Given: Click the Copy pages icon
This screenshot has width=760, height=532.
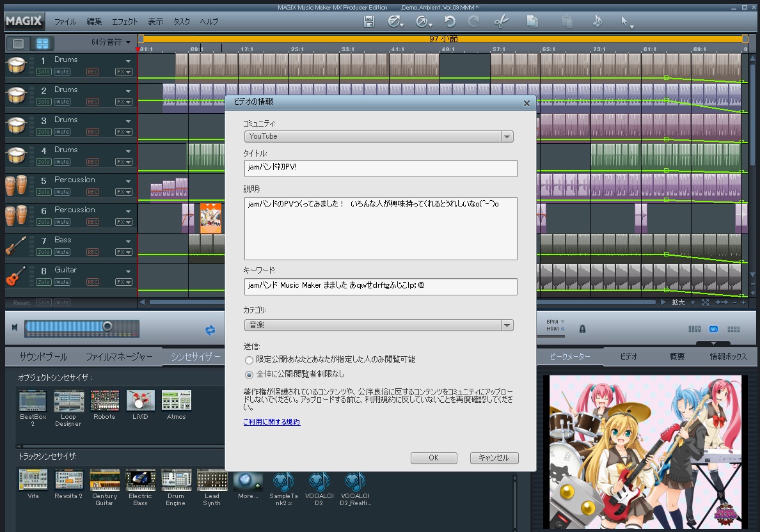Looking at the screenshot, I should (532, 22).
